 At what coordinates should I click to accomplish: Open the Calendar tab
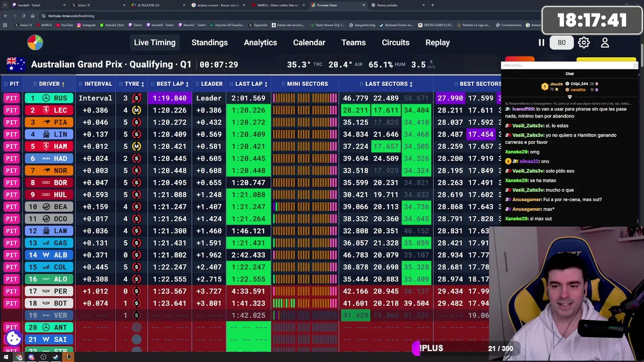309,43
